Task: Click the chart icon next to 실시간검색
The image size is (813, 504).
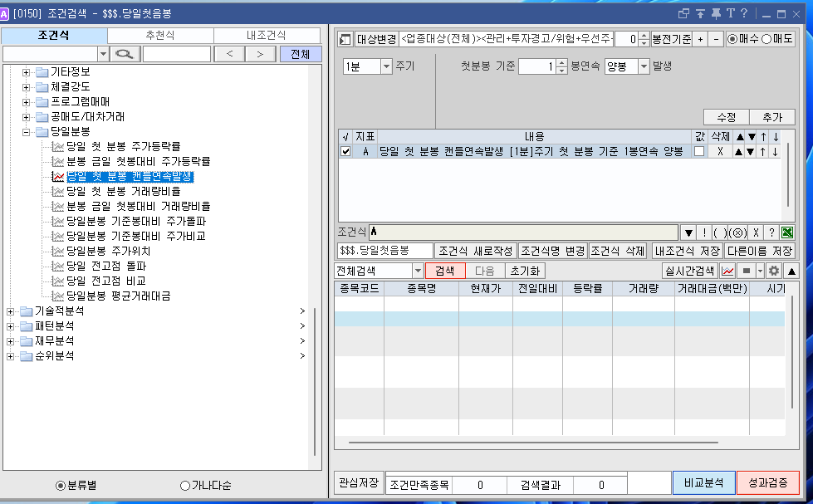Action: (x=728, y=271)
